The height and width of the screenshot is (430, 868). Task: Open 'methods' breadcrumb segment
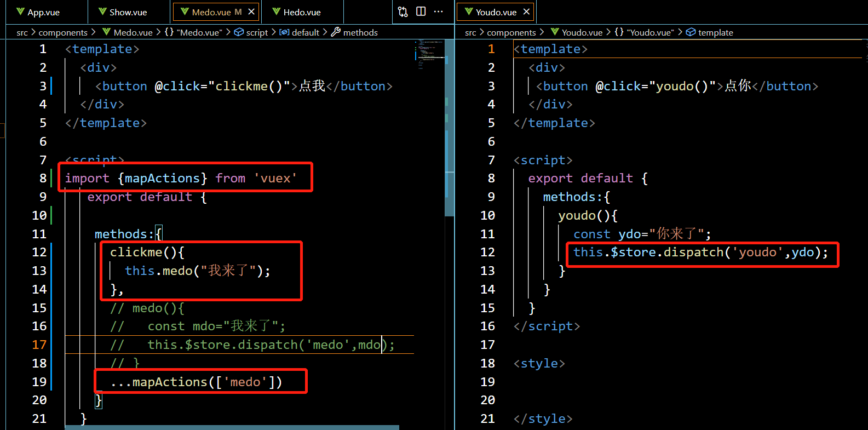(360, 32)
